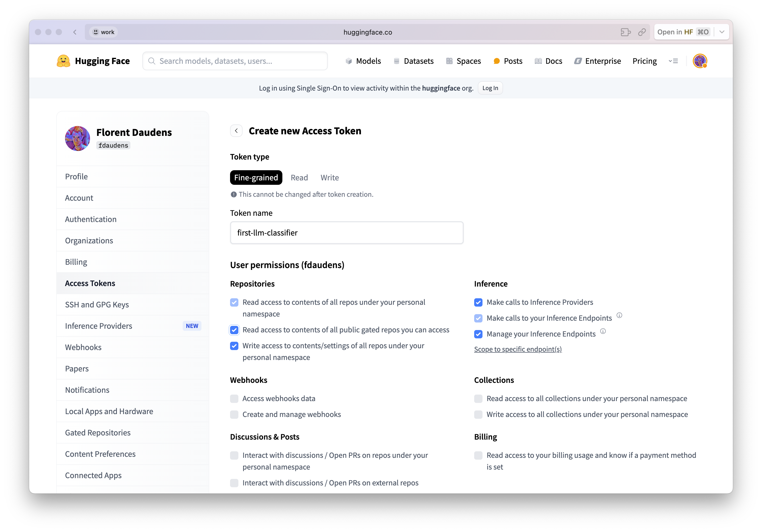Enable Create and manage webhooks

coord(234,415)
